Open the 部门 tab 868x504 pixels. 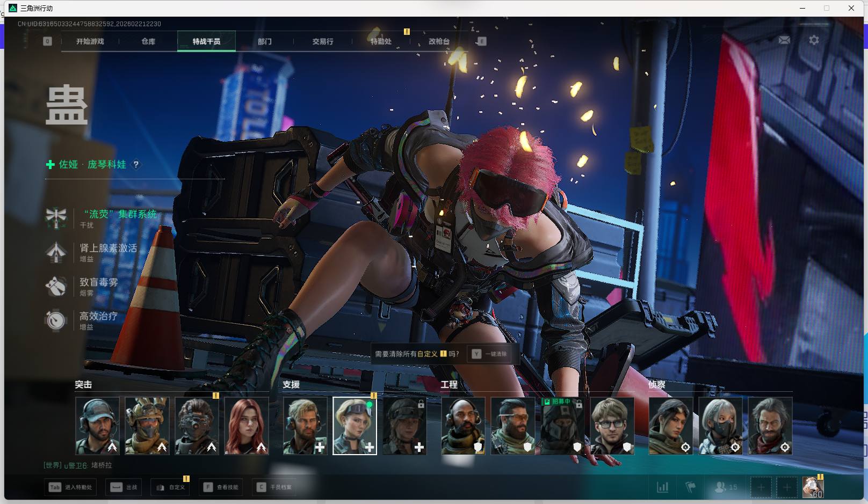(264, 41)
